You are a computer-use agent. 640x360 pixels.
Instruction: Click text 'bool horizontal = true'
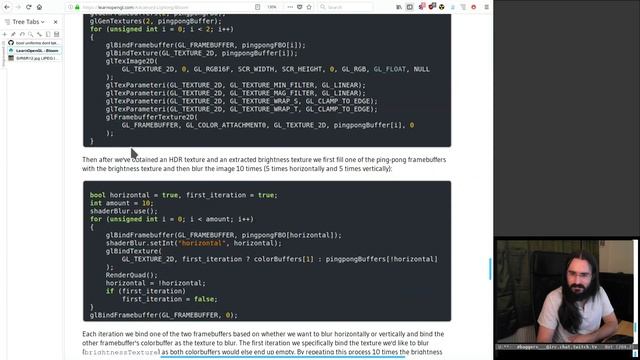pos(134,195)
